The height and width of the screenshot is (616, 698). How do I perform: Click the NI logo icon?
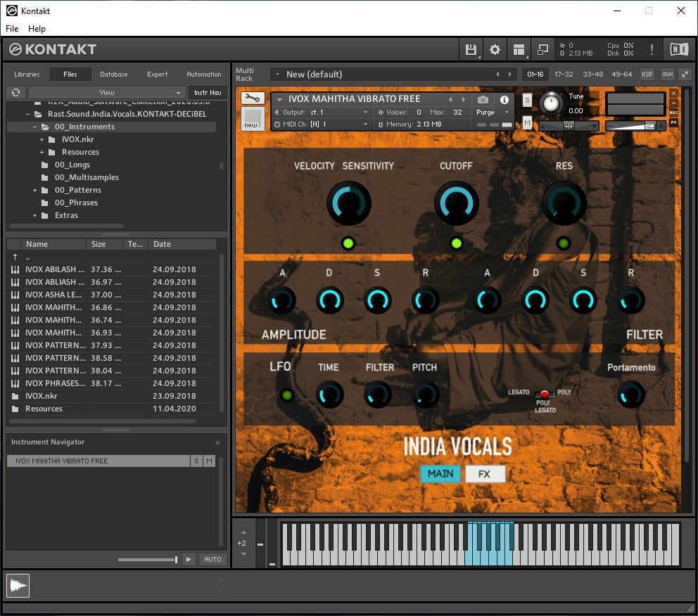pos(679,49)
